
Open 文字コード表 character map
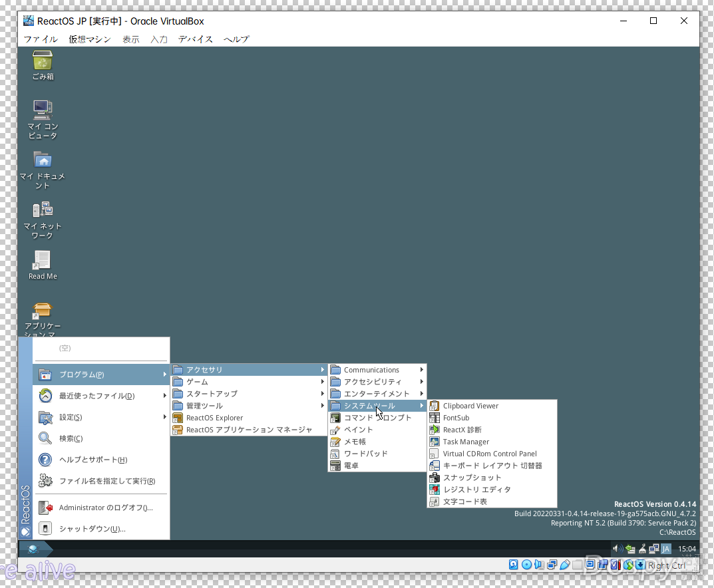click(x=492, y=502)
